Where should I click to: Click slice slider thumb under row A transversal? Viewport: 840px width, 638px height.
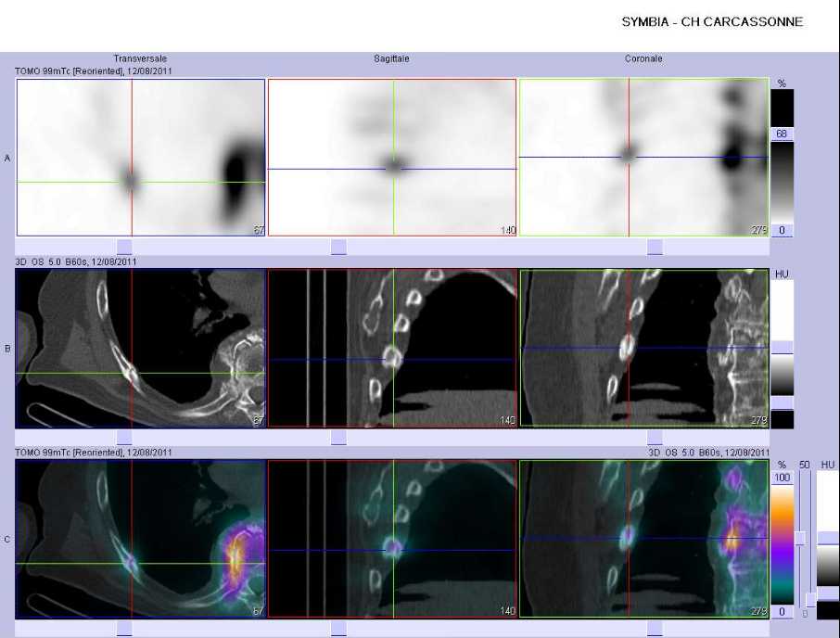124,247
